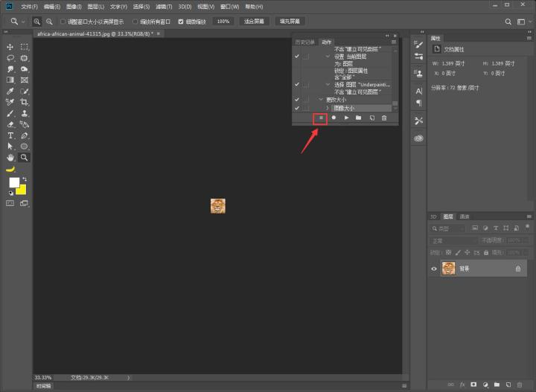Image resolution: width=536 pixels, height=392 pixels.
Task: Switch to the 历史记录 tab
Action: (305, 42)
